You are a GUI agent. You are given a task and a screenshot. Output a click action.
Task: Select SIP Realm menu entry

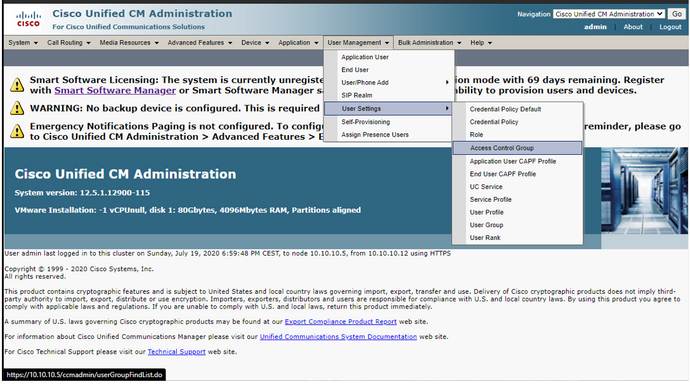click(x=389, y=95)
